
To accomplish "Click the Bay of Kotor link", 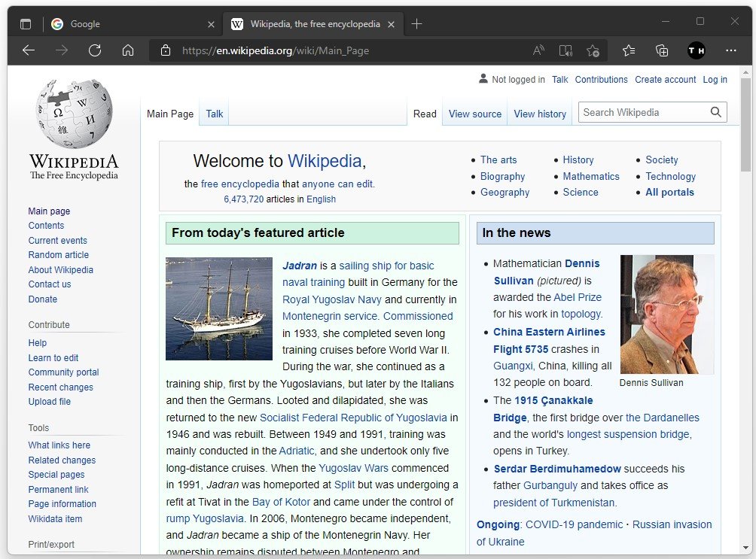I will tap(281, 502).
